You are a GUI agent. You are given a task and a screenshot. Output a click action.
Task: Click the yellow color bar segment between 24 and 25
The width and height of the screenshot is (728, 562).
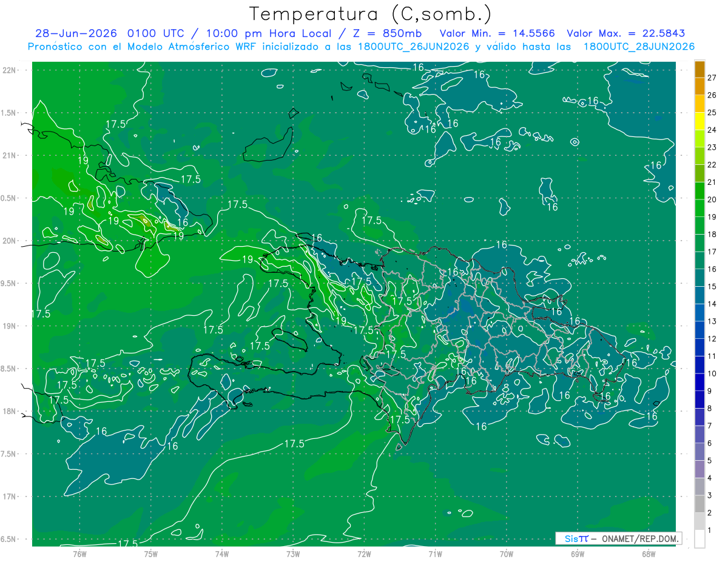point(699,121)
